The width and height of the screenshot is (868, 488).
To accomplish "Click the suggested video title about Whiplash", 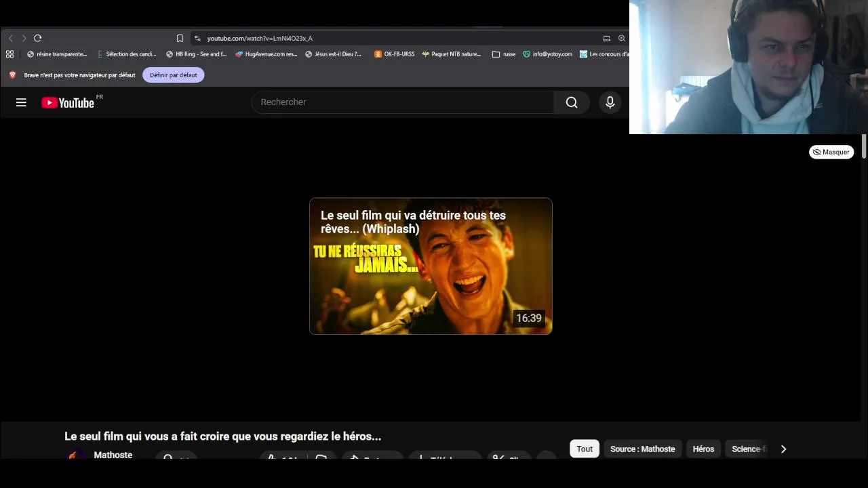I will tap(413, 222).
